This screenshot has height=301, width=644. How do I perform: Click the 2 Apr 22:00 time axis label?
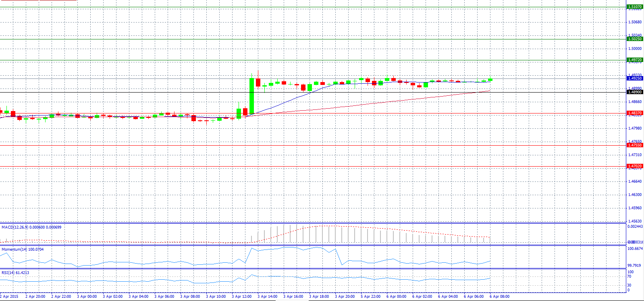(61, 297)
